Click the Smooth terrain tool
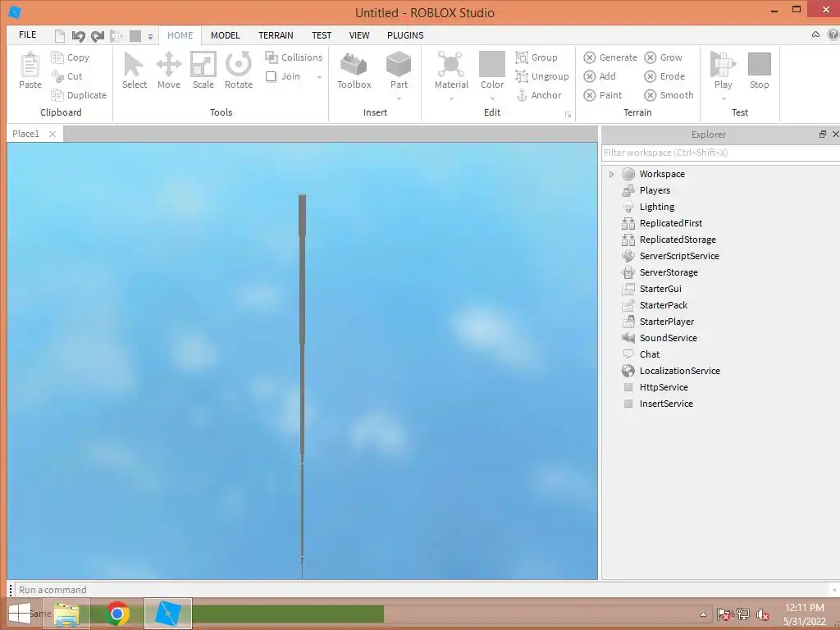The height and width of the screenshot is (630, 840). pos(669,95)
